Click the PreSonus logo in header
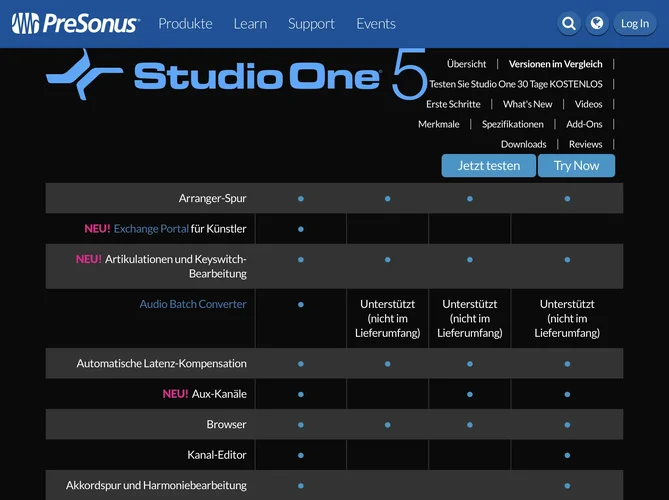 pyautogui.click(x=75, y=24)
